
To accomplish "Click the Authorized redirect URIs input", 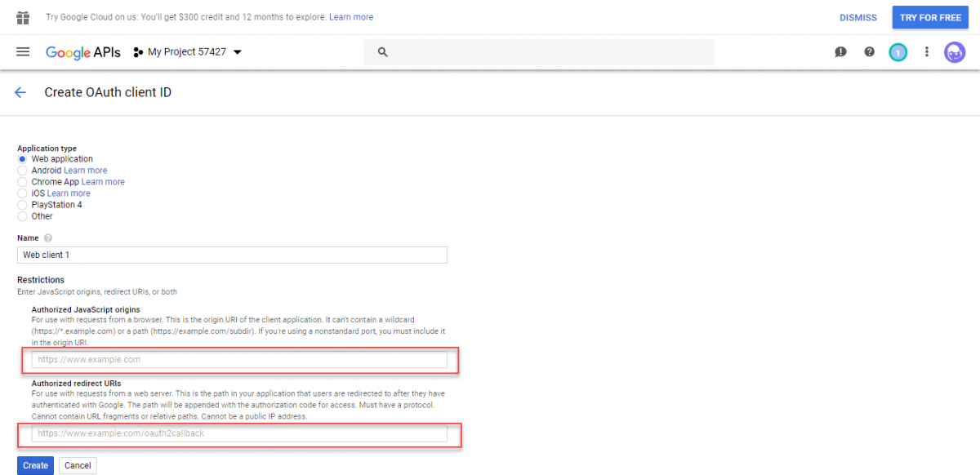I will 239,433.
